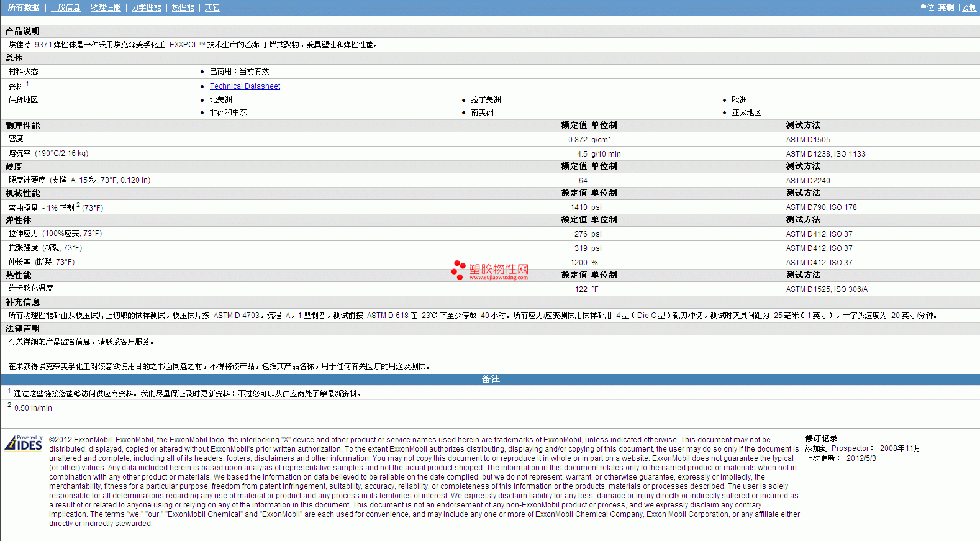Viewport: 980px width, 541px height.
Task: Select the 维卡软化温度 property label
Action: tap(30, 288)
